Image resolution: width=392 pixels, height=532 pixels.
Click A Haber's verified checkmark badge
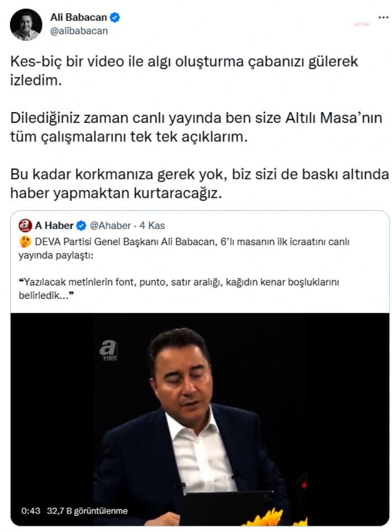pyautogui.click(x=81, y=225)
